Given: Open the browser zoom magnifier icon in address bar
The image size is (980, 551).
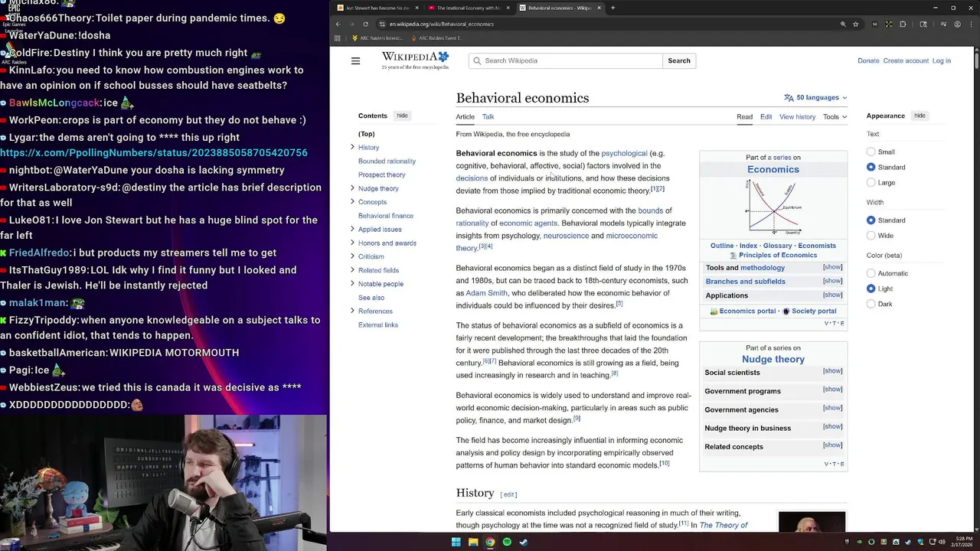Looking at the screenshot, I should coord(843,24).
